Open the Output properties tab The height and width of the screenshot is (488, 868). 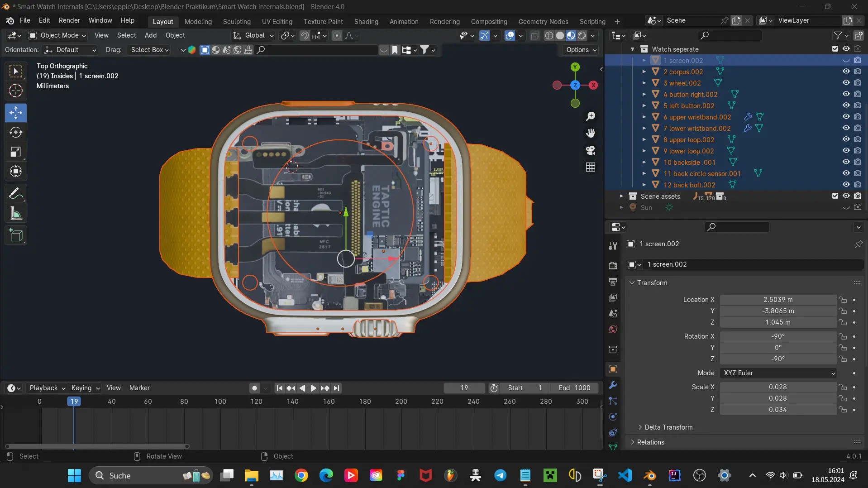(x=613, y=282)
